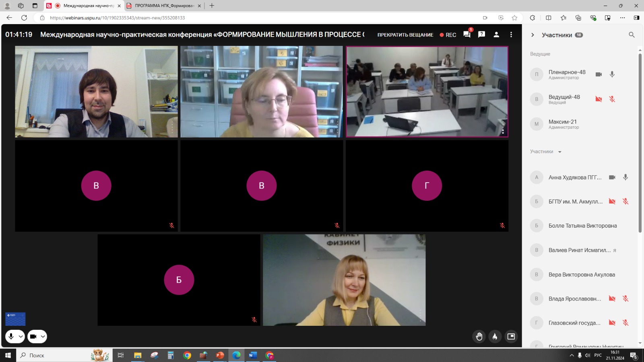
Task: Collapse the Участники list section
Action: (559, 152)
